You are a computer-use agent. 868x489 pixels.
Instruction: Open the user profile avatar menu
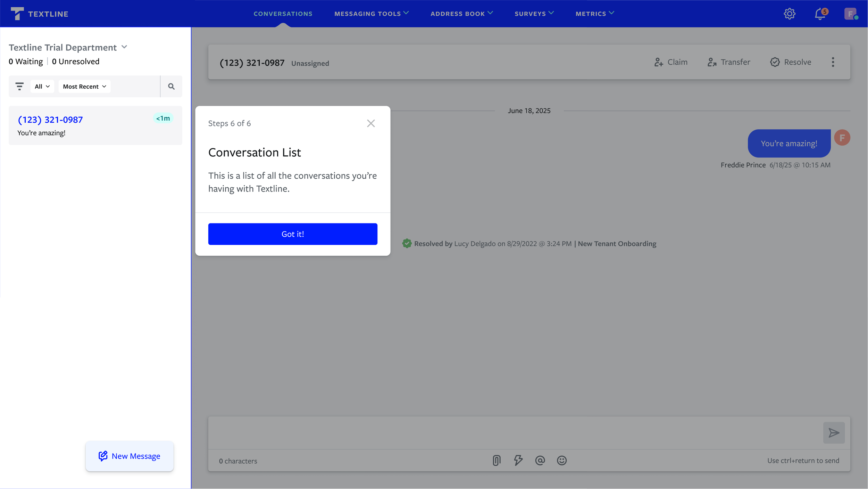pos(851,14)
